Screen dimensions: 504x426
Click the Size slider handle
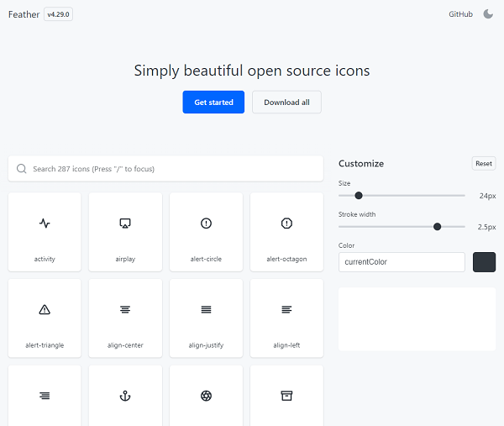pyautogui.click(x=359, y=196)
